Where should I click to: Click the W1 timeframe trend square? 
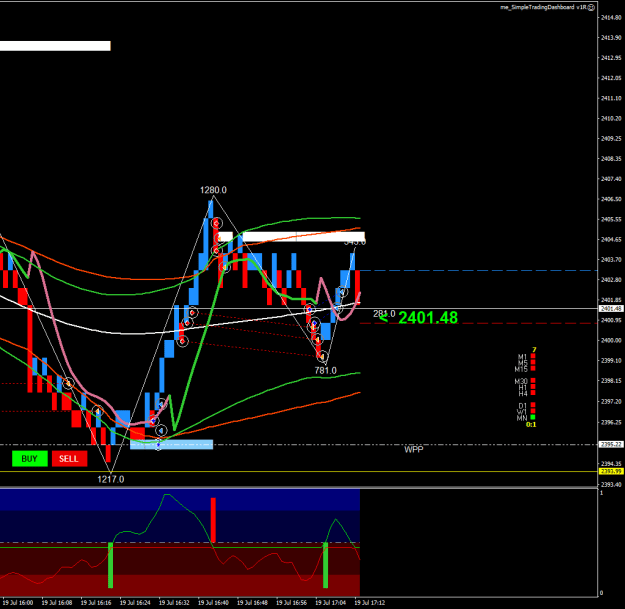click(x=533, y=411)
